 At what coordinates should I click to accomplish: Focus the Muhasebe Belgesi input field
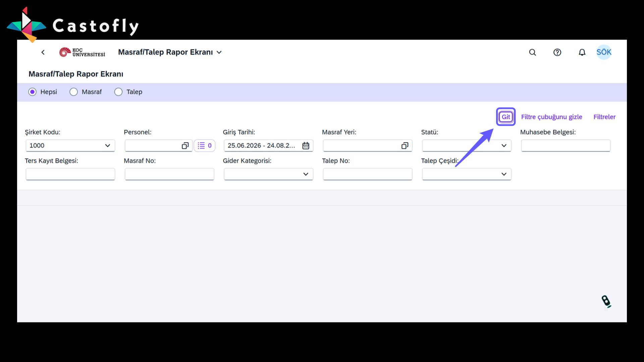click(x=566, y=145)
